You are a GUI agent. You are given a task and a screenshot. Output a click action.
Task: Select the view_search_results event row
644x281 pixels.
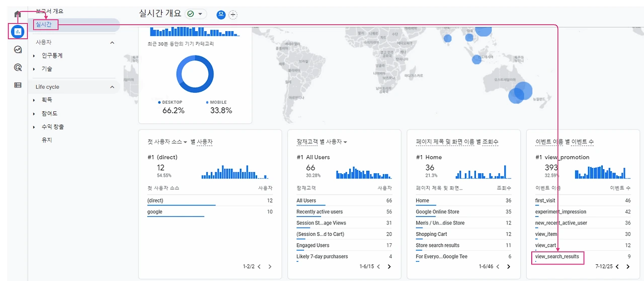[x=583, y=257]
